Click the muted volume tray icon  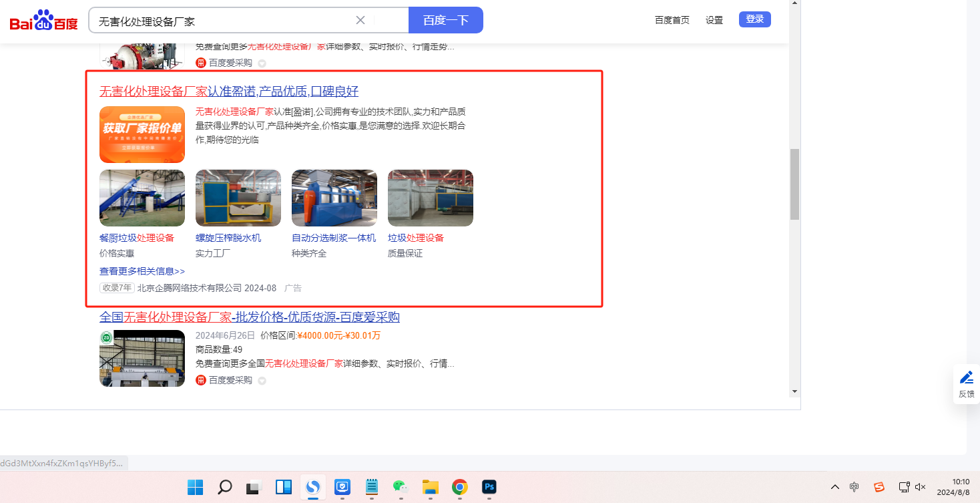pyautogui.click(x=920, y=487)
